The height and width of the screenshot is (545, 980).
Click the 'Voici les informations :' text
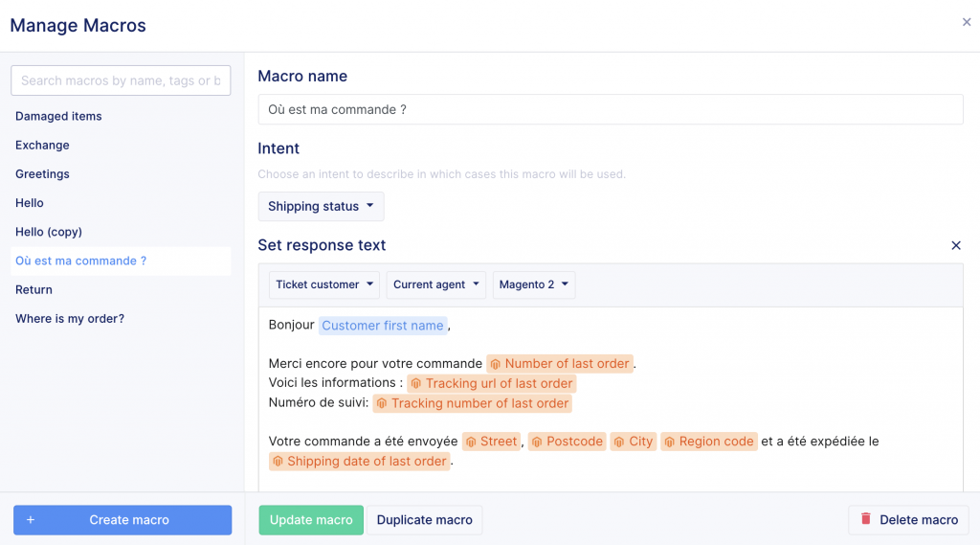336,382
